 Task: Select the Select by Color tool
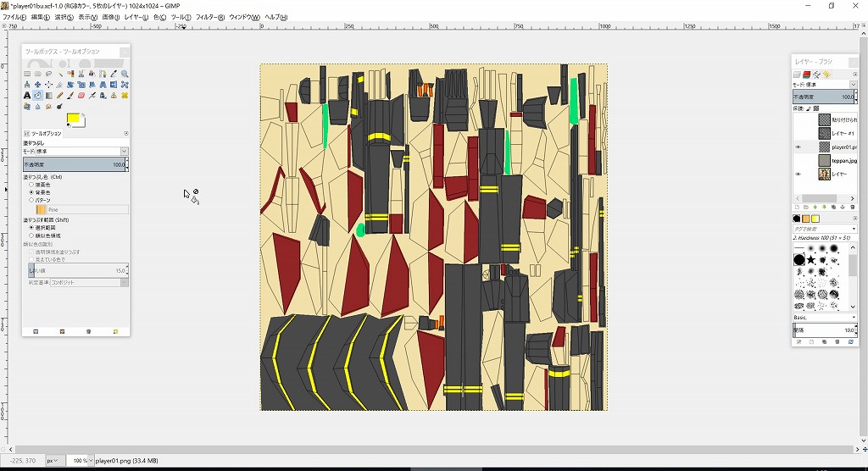pyautogui.click(x=70, y=74)
